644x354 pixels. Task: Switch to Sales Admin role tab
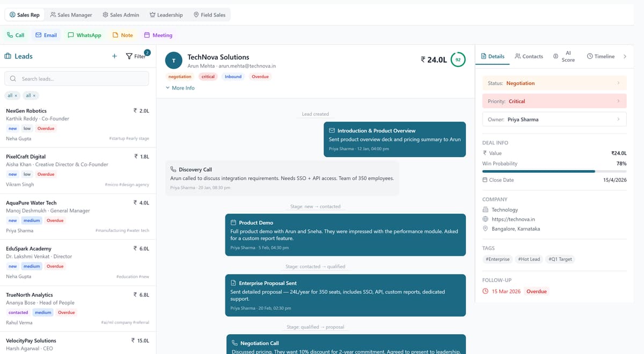[x=121, y=15]
